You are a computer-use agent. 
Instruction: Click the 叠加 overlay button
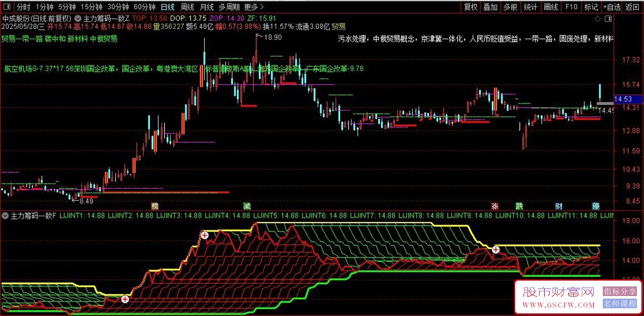[x=490, y=7]
